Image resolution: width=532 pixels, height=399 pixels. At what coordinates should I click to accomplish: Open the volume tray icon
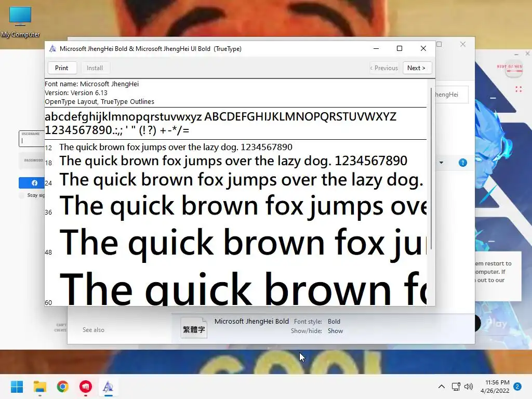[x=469, y=387]
